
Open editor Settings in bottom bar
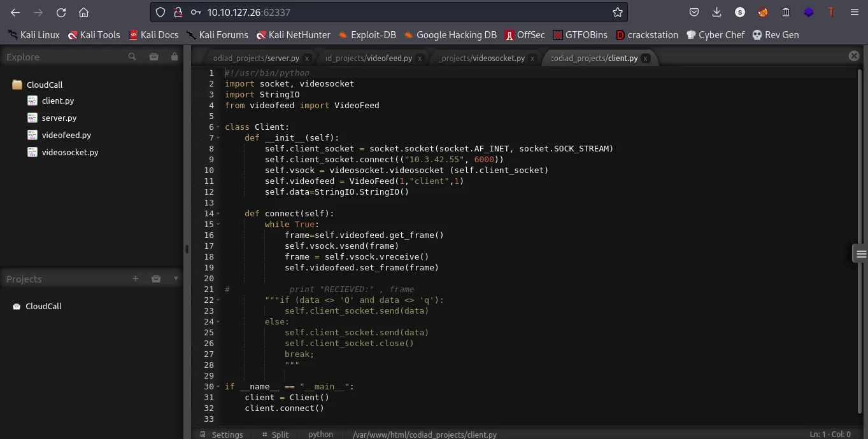(221, 435)
